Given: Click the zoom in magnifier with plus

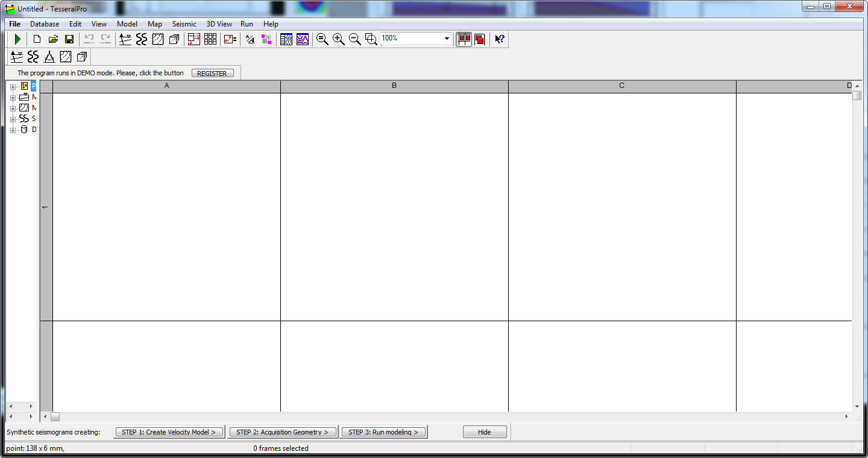Looking at the screenshot, I should point(339,39).
